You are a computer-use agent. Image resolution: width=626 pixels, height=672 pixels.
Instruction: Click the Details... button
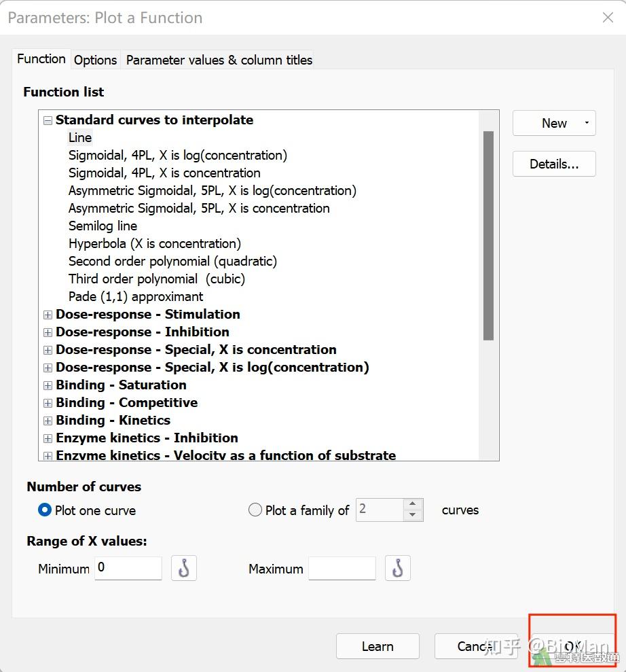coord(554,164)
